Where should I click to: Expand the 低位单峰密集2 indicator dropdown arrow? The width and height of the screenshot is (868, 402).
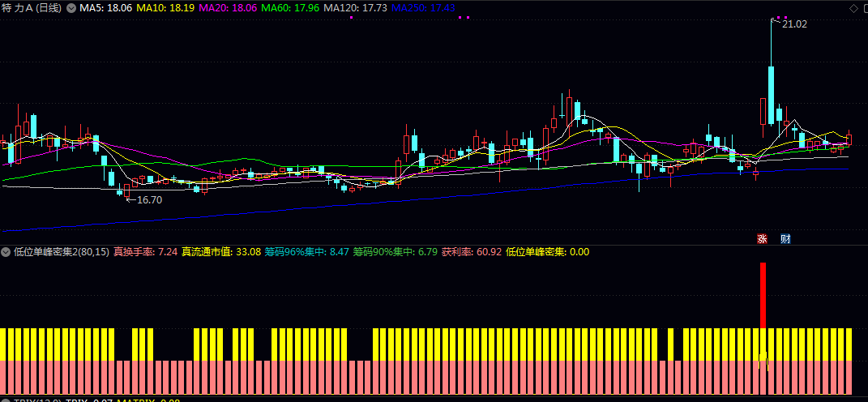click(6, 252)
